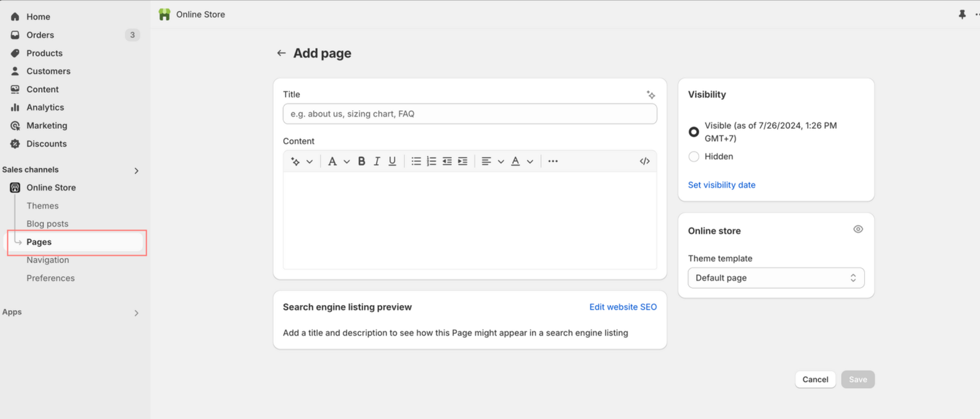Show HTML code view in editor
The width and height of the screenshot is (980, 419).
click(645, 161)
